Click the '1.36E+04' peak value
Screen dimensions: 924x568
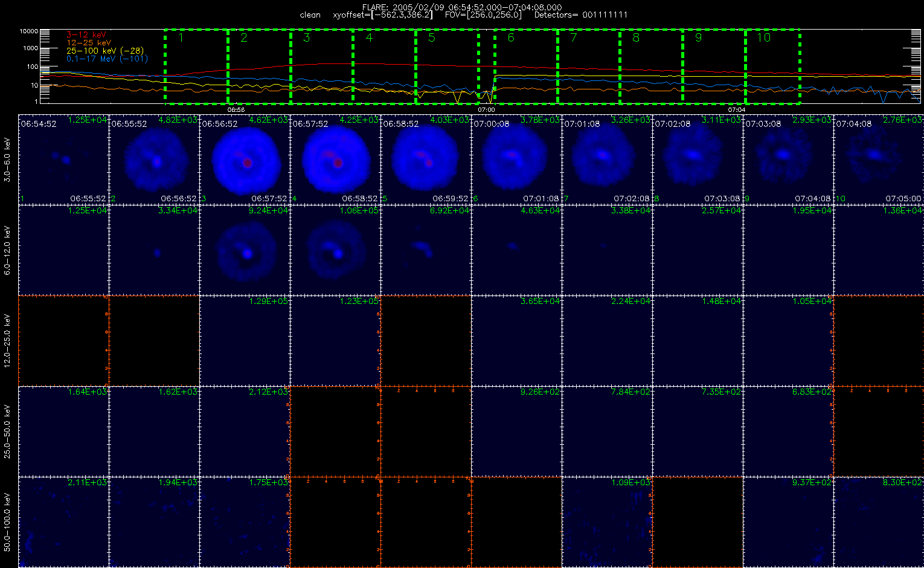tap(903, 211)
